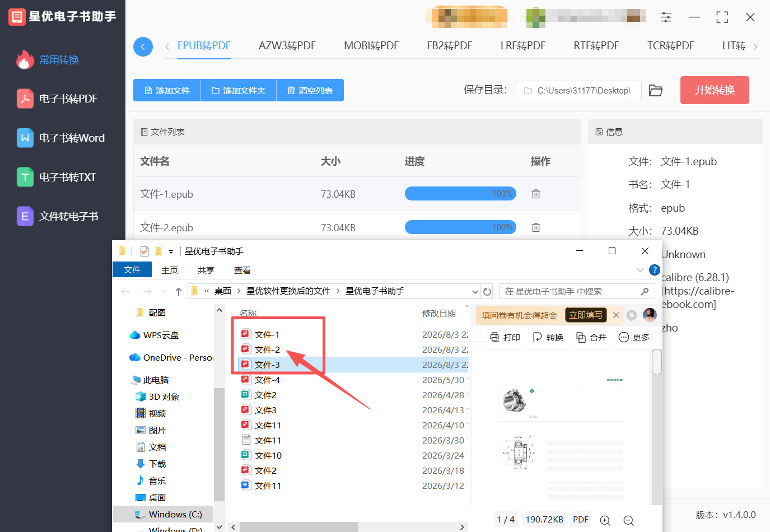Click the 修改日期 column header
Image resolution: width=770 pixels, height=532 pixels.
[439, 313]
